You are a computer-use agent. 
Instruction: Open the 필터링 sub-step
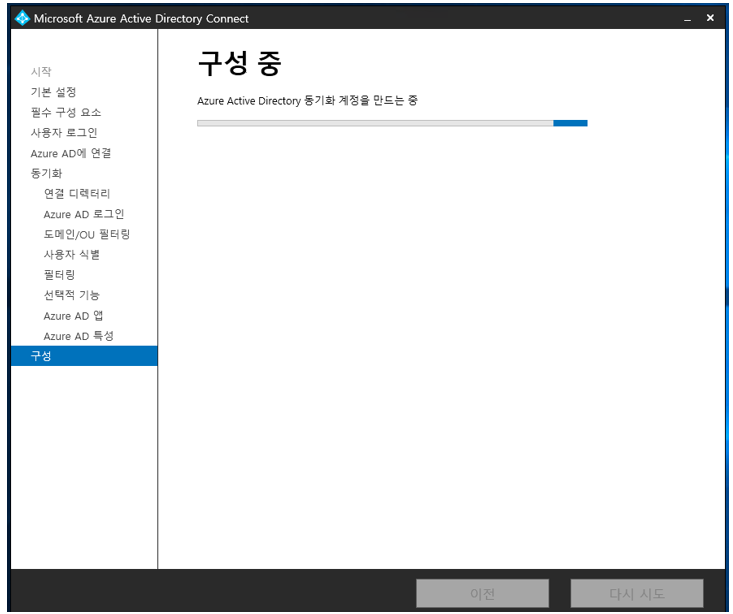point(59,275)
